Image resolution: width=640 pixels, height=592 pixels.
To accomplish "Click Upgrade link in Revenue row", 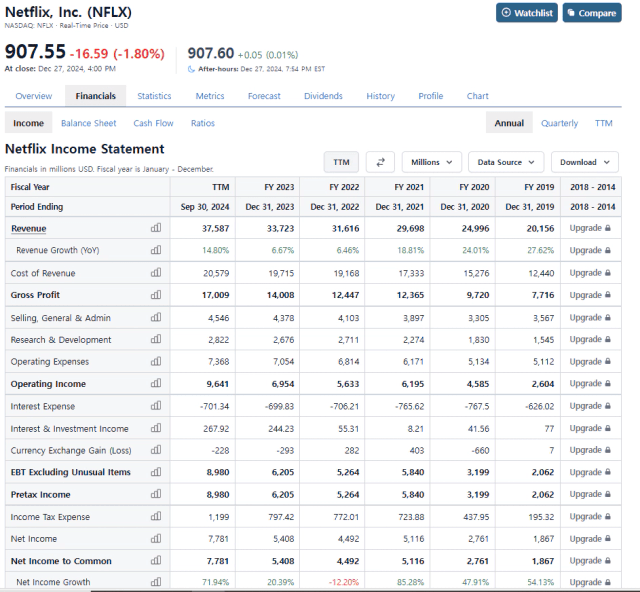I will (590, 228).
